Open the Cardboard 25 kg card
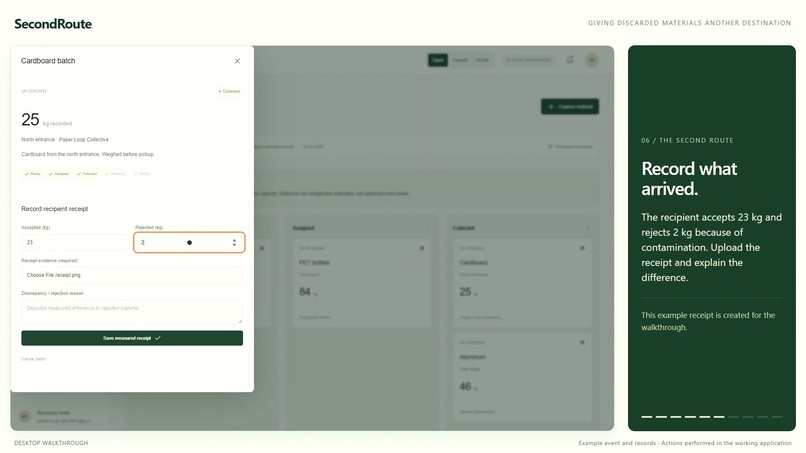The image size is (806, 453). [x=522, y=283]
